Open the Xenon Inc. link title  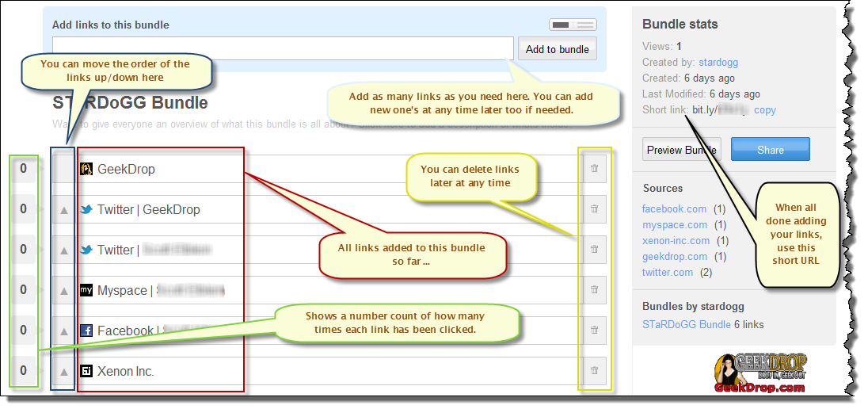pyautogui.click(x=126, y=371)
